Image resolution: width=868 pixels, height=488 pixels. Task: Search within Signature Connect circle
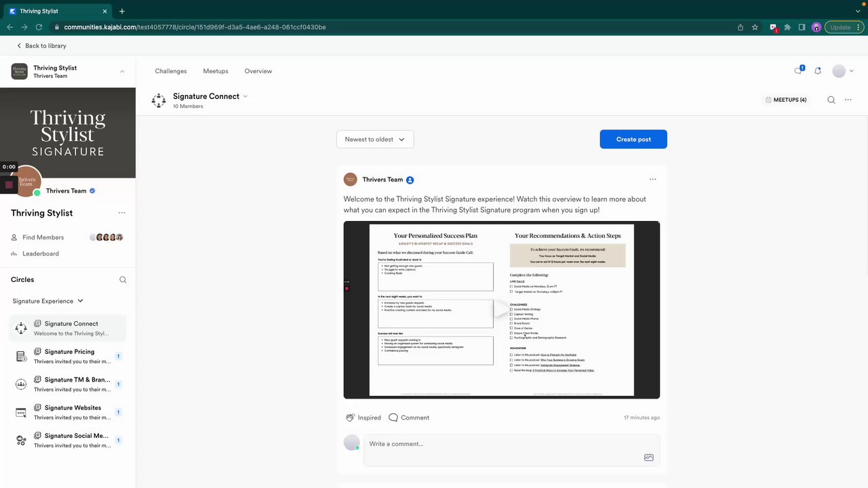[831, 100]
